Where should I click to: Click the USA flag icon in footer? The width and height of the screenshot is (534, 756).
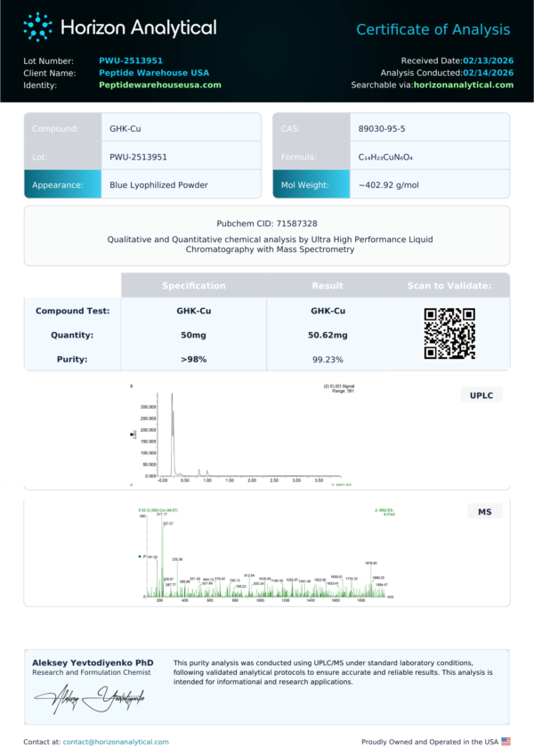coord(506,741)
